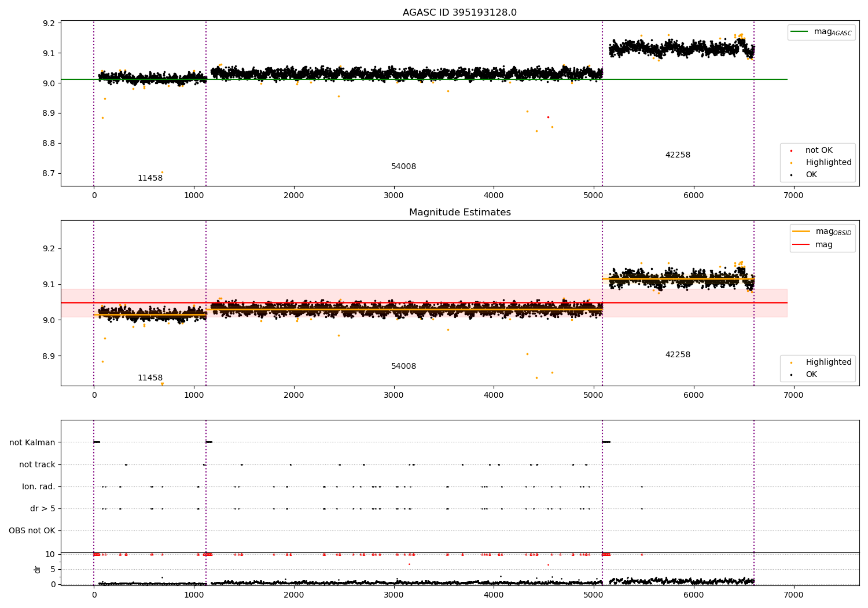
Task: Click the 'Magnitude Estimates' plot title
Action: click(x=459, y=213)
